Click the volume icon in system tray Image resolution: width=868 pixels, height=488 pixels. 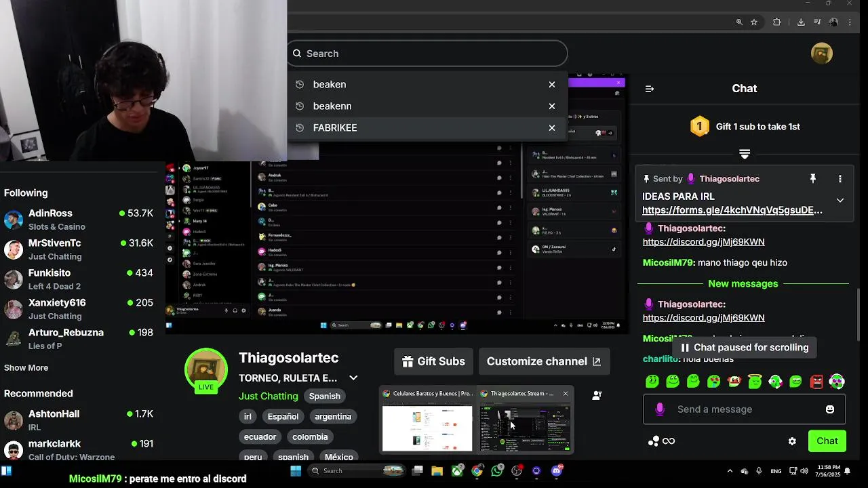click(x=804, y=471)
